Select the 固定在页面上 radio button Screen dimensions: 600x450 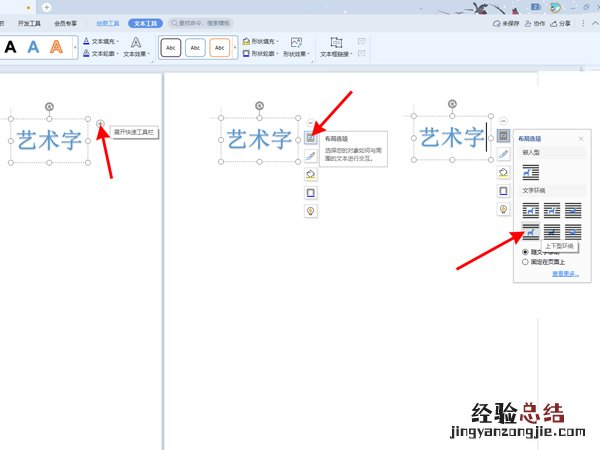[x=527, y=262]
